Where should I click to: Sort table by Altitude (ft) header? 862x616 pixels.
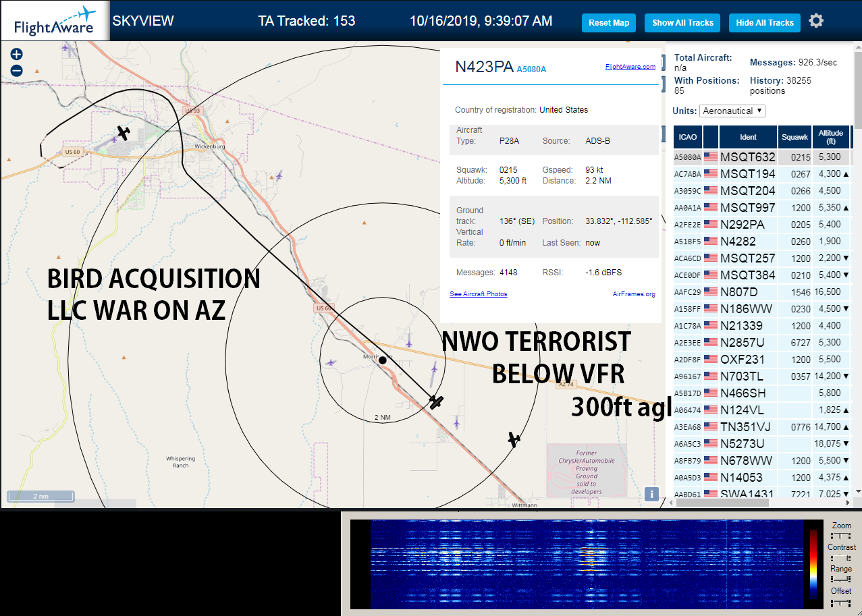832,137
